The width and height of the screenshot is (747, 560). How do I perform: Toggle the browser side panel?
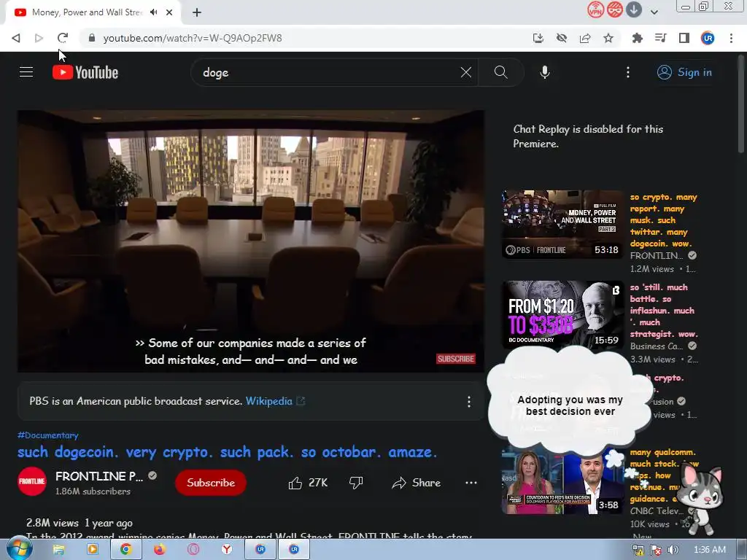click(x=684, y=38)
